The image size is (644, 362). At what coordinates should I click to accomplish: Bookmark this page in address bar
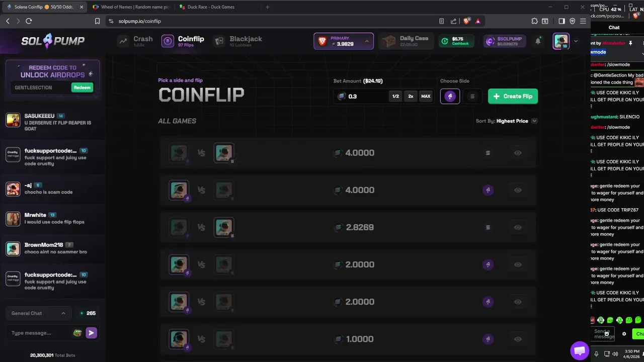click(98, 21)
